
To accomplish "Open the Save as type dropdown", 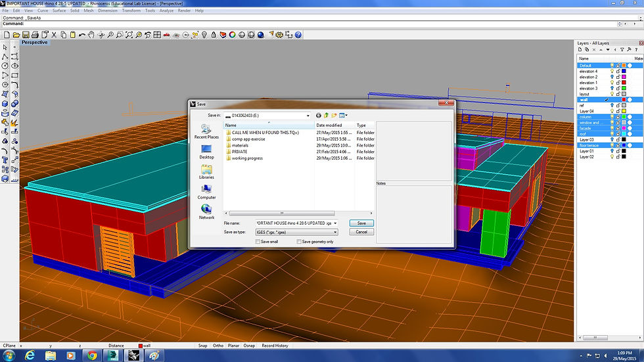I will click(334, 232).
